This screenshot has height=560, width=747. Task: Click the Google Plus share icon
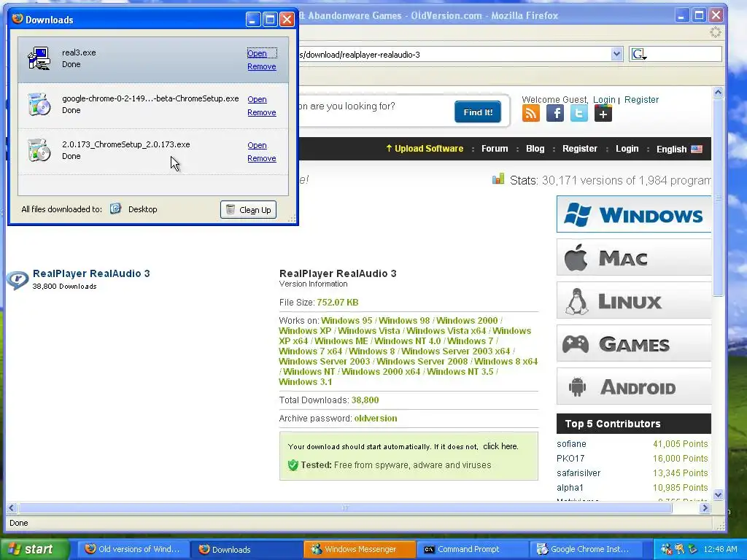tap(603, 113)
